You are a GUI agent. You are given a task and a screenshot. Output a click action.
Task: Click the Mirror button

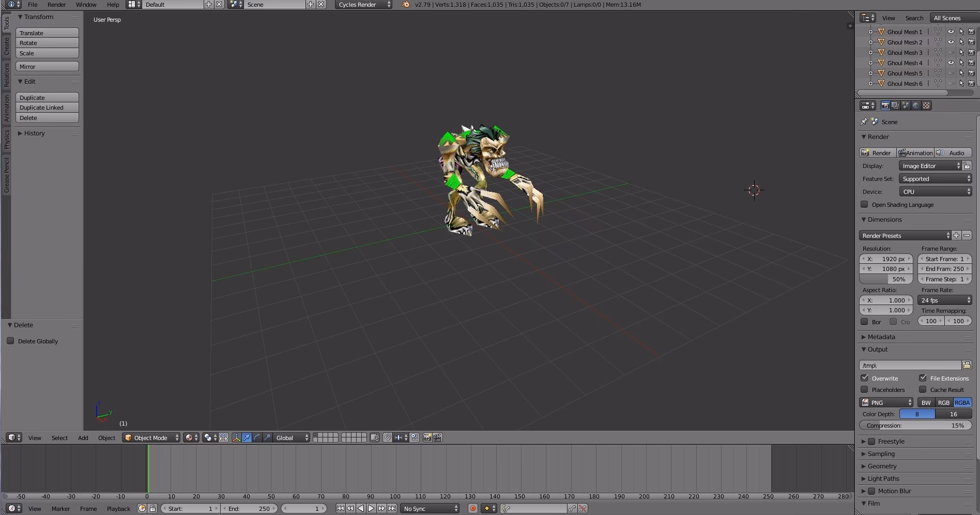tap(47, 66)
